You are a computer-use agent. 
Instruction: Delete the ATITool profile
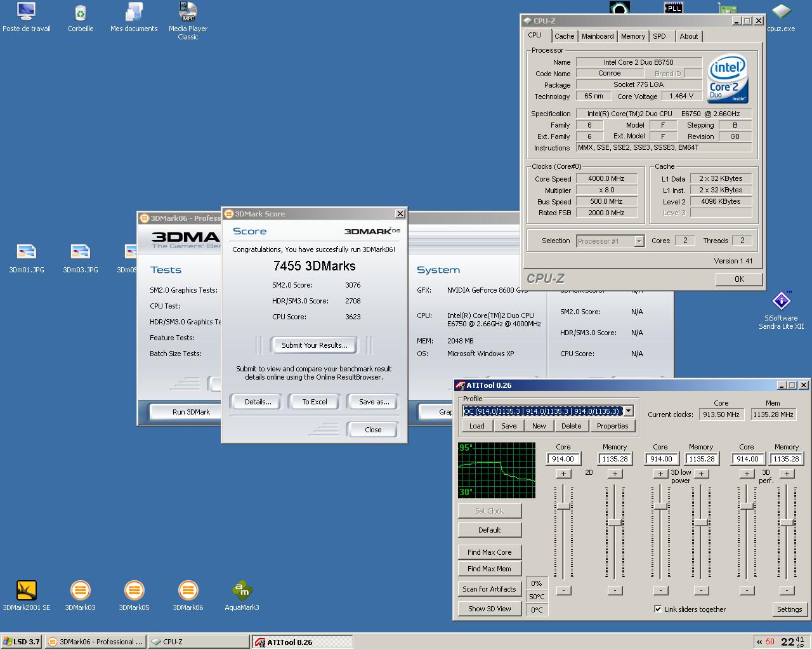coord(571,426)
